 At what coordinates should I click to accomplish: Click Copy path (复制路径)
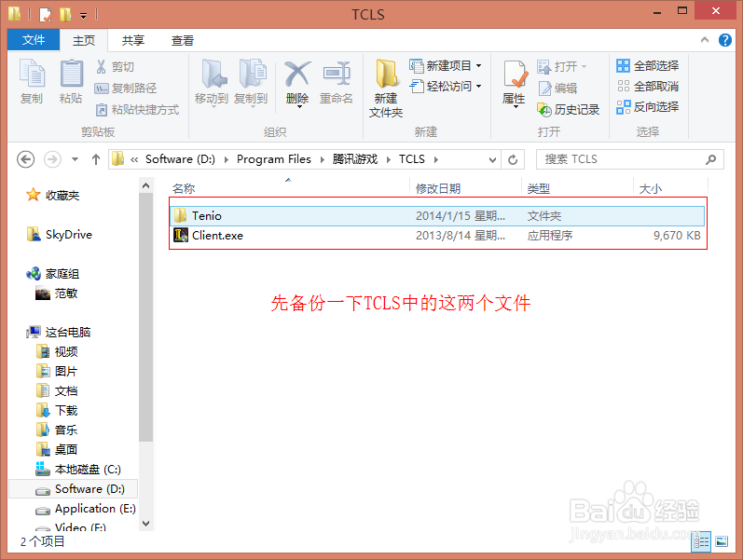[x=126, y=89]
